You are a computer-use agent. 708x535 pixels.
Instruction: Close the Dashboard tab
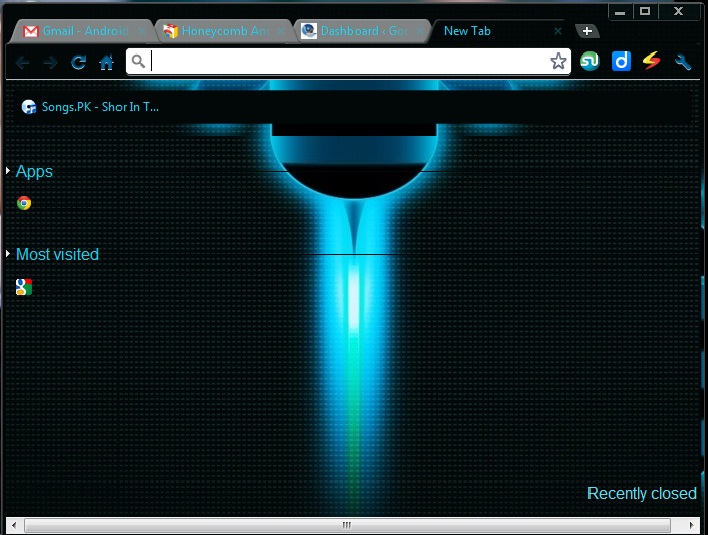pyautogui.click(x=419, y=31)
